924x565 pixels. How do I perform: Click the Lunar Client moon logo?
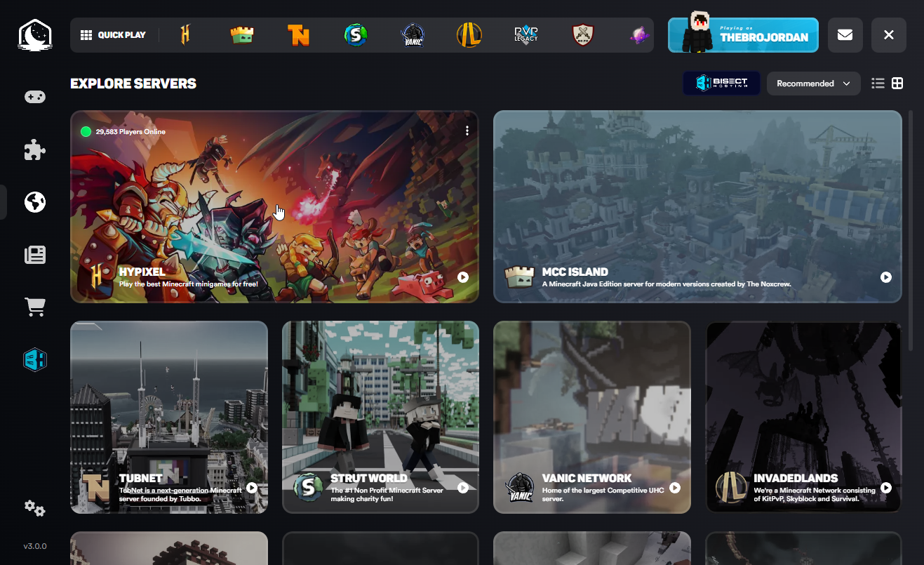pos(35,35)
